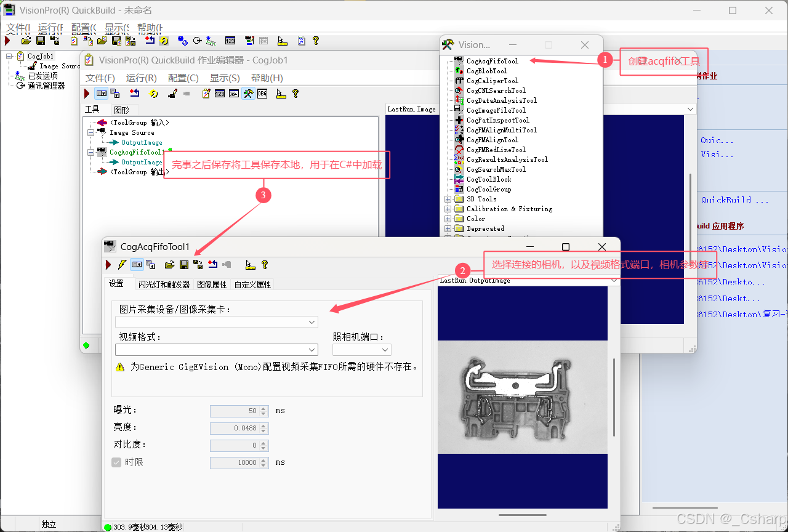Viewport: 788px width, 532px height.
Task: Select CogPMAlignTool in the tools list
Action: (x=492, y=140)
